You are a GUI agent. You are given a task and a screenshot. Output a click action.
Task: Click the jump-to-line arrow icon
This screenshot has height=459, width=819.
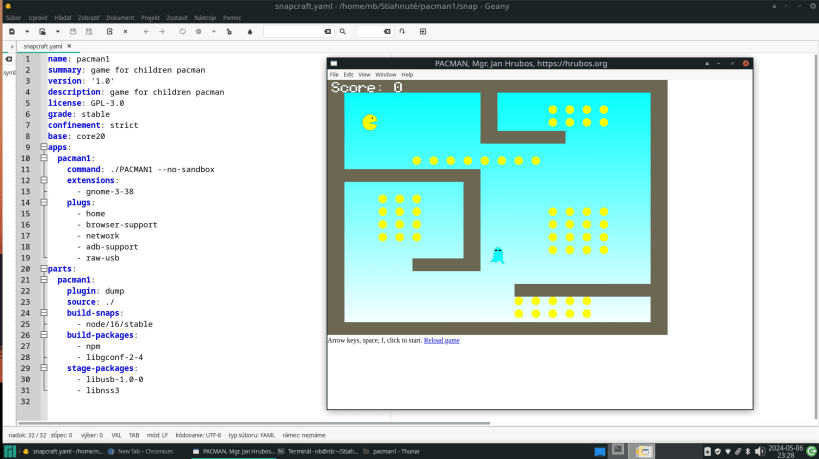point(402,31)
